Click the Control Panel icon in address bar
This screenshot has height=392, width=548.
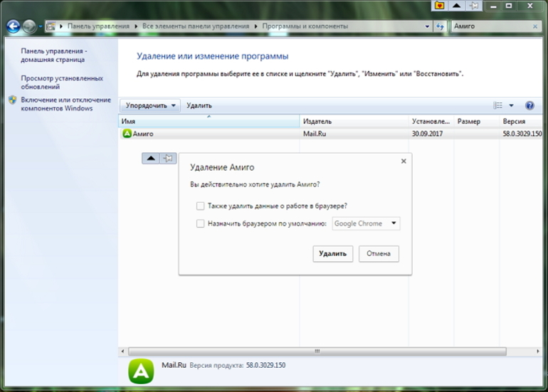51,26
